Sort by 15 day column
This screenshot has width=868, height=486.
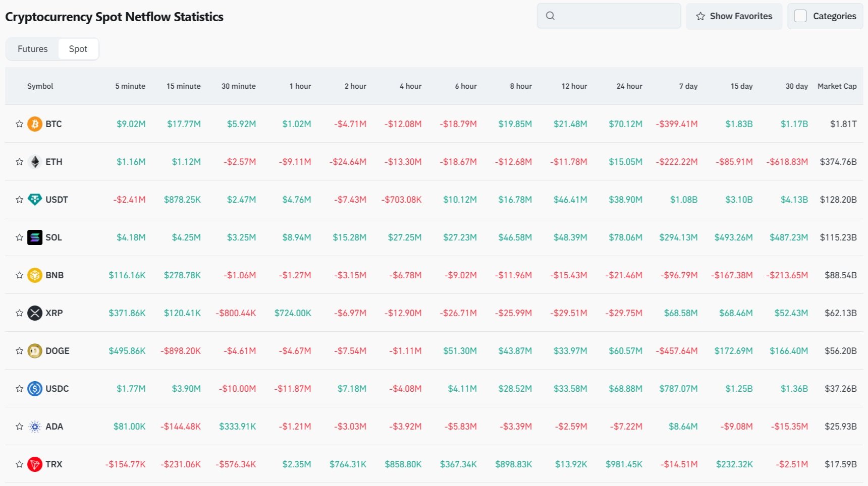click(x=742, y=86)
